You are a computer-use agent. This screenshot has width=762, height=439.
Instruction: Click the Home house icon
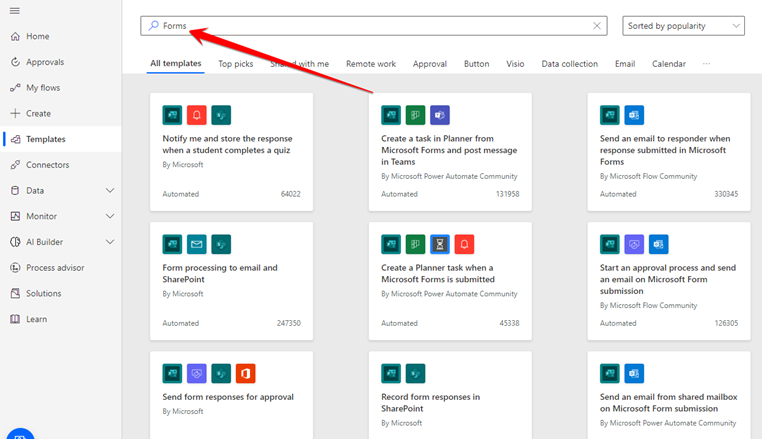15,36
